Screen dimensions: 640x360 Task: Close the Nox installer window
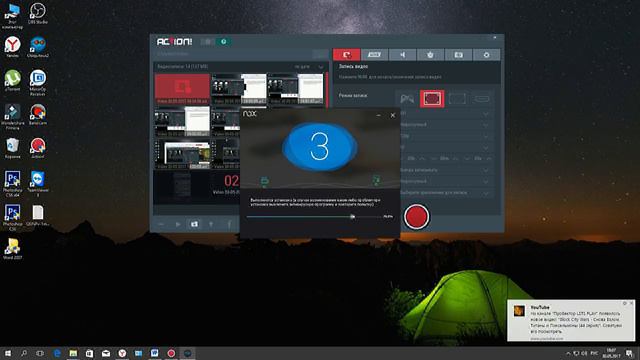click(x=393, y=116)
